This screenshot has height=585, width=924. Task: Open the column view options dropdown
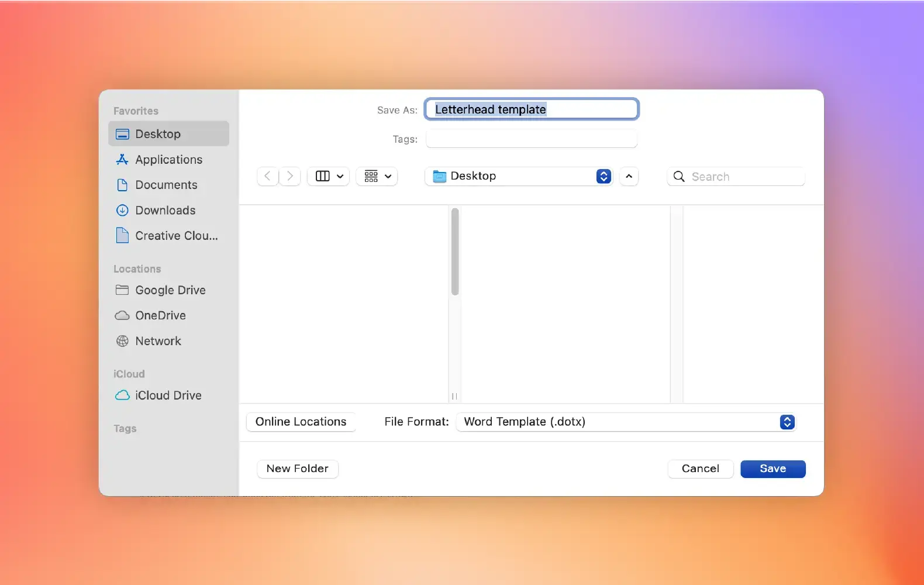pos(329,176)
